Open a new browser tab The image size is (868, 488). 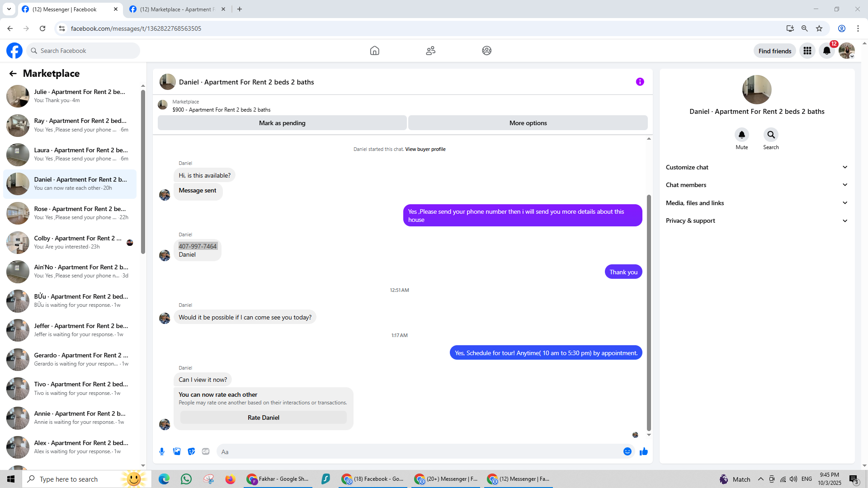[x=240, y=9]
